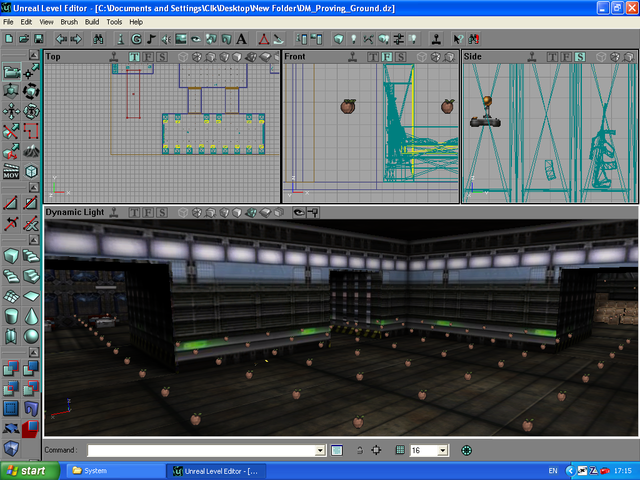This screenshot has width=640, height=480.
Task: Click the Undo arrow in toolbar
Action: 61,39
